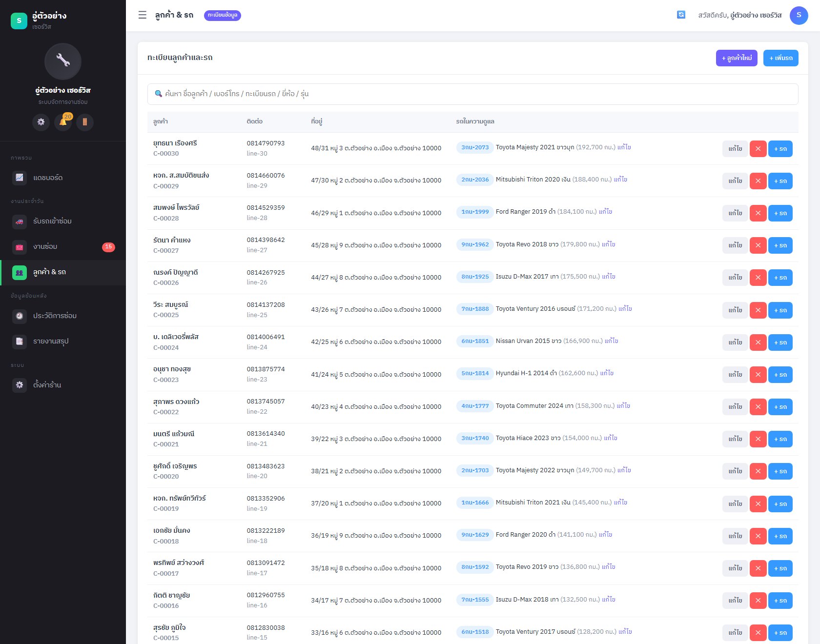820x644 pixels.
Task: Open notifications bell with 20 badge
Action: point(63,122)
